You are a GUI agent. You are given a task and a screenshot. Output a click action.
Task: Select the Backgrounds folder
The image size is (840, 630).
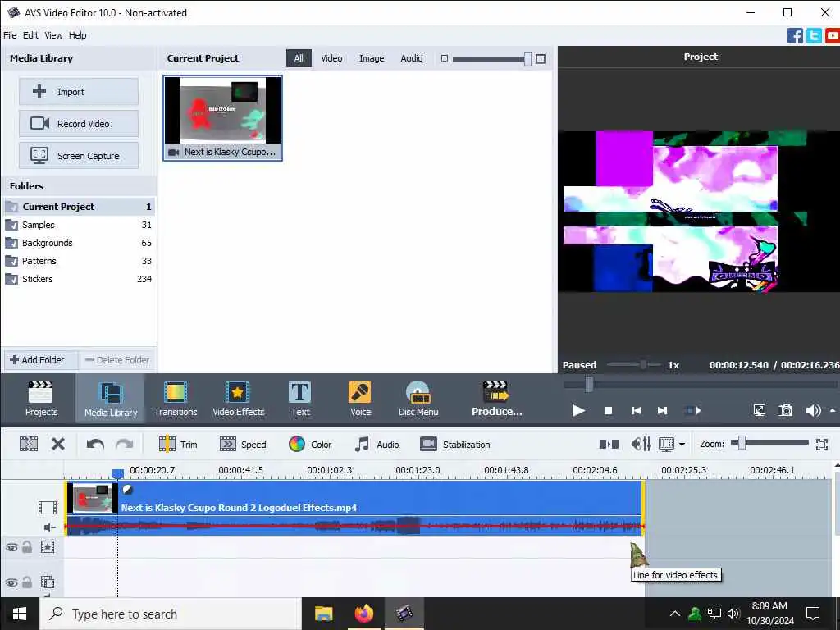coord(79,243)
